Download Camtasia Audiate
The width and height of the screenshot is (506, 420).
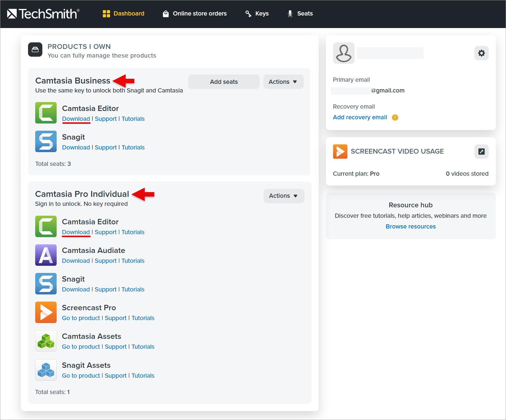[76, 261]
